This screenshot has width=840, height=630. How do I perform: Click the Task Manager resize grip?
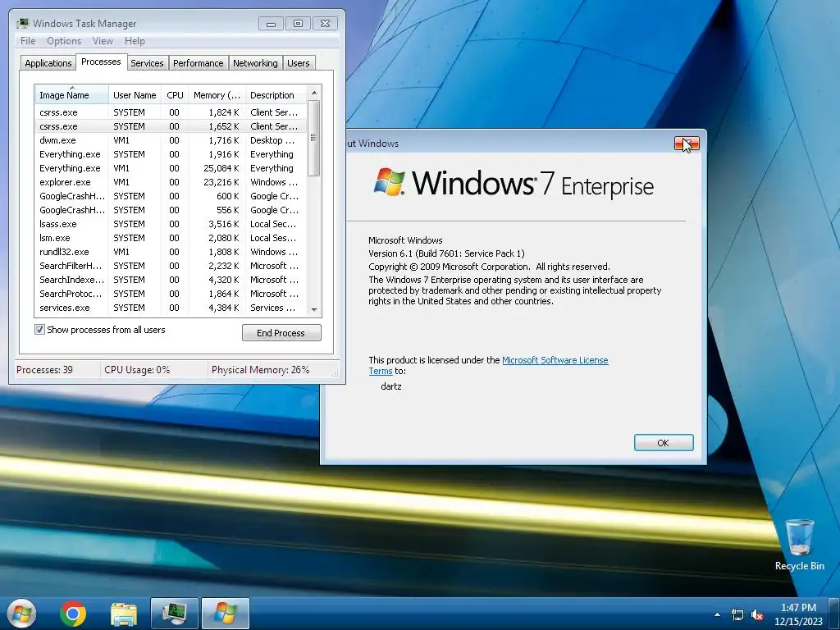point(336,373)
